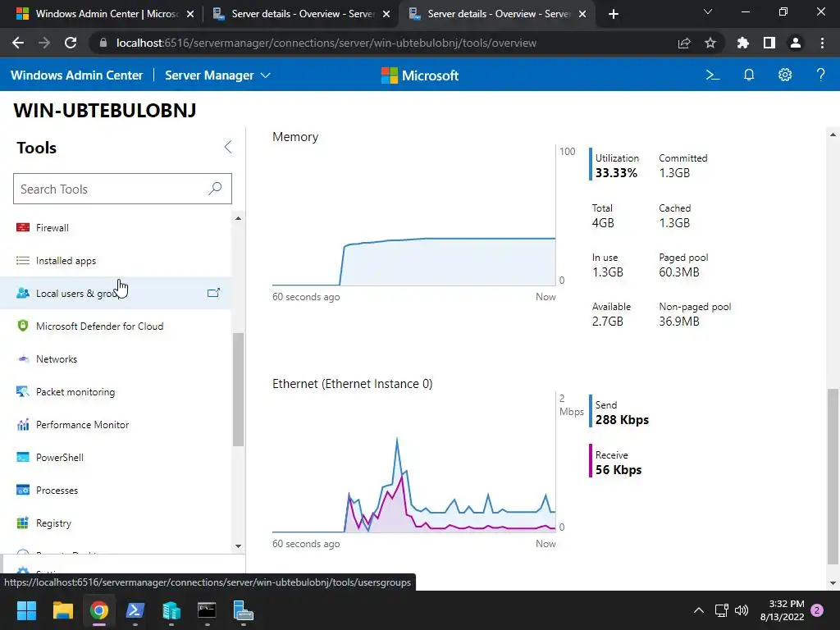
Task: Open settings gear in header
Action: click(785, 75)
